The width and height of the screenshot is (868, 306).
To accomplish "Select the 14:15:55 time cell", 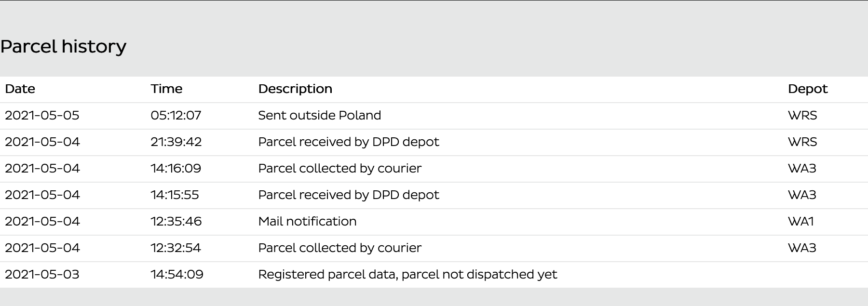I will tap(175, 195).
